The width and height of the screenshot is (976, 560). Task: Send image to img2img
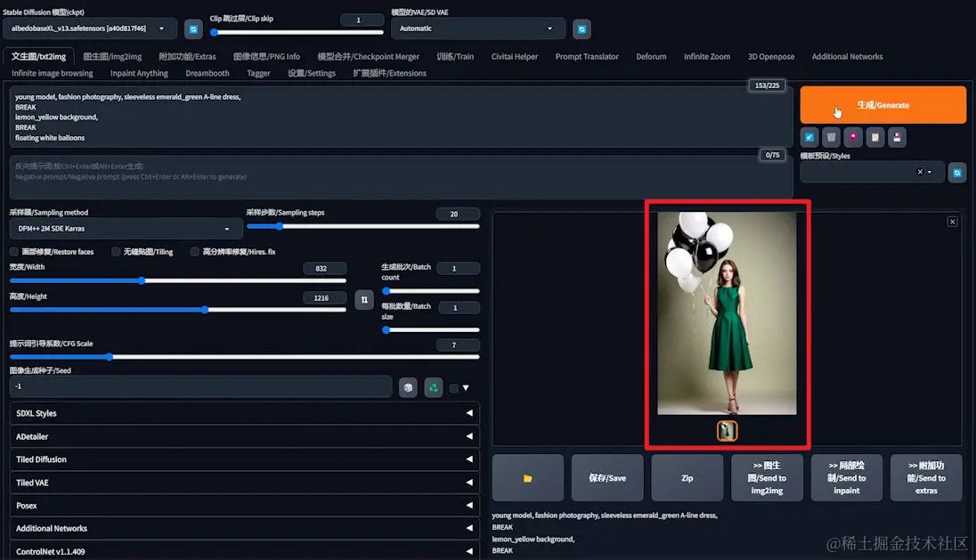click(x=767, y=478)
